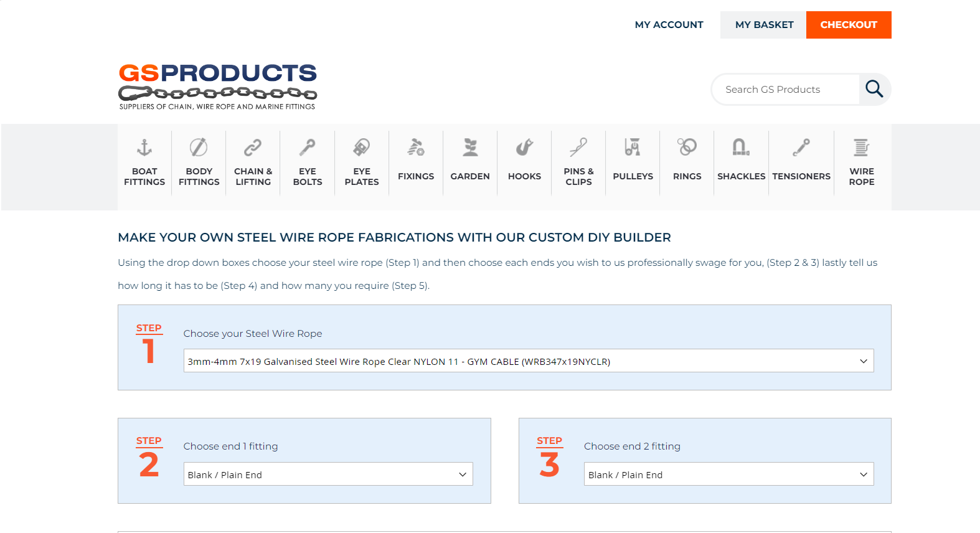Open the Steel Wire Rope selection dropdown
Viewport: 980px width, 533px height.
click(529, 361)
